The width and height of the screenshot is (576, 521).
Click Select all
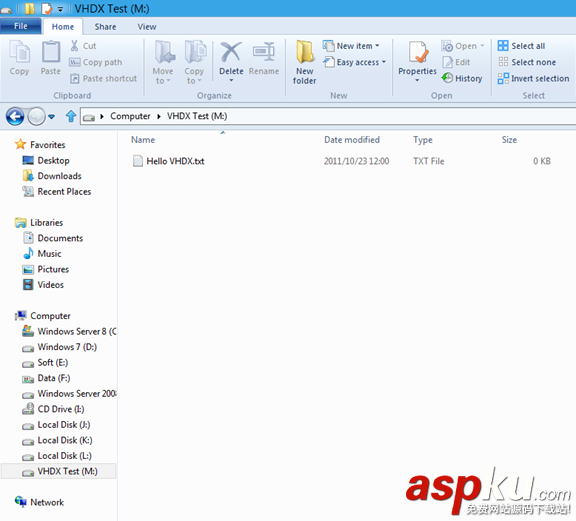tap(522, 46)
